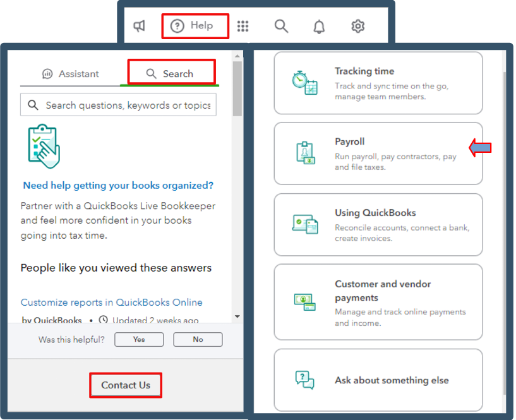The width and height of the screenshot is (516, 420).
Task: Switch to the Assistant tab
Action: [71, 74]
